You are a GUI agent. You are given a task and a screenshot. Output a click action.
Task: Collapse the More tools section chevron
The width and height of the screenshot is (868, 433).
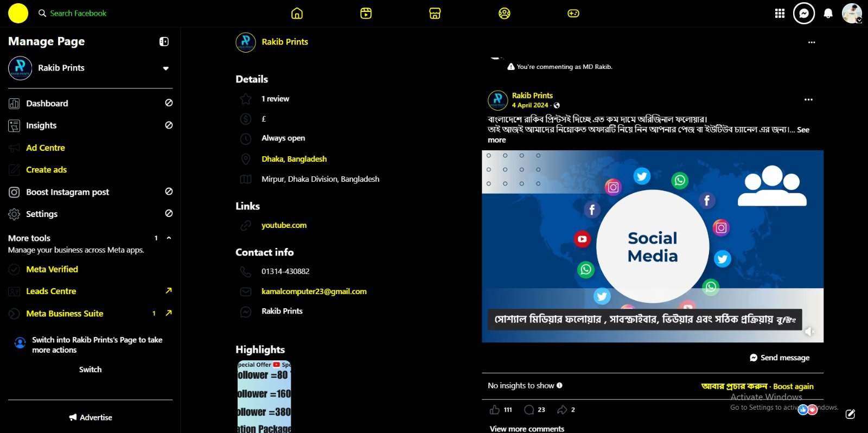coord(169,238)
